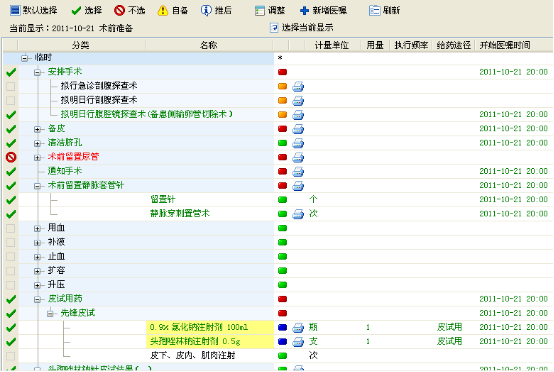This screenshot has height=372, width=554.
Task: Click blue marker for 头孢唑林钠注射剂
Action: click(282, 342)
